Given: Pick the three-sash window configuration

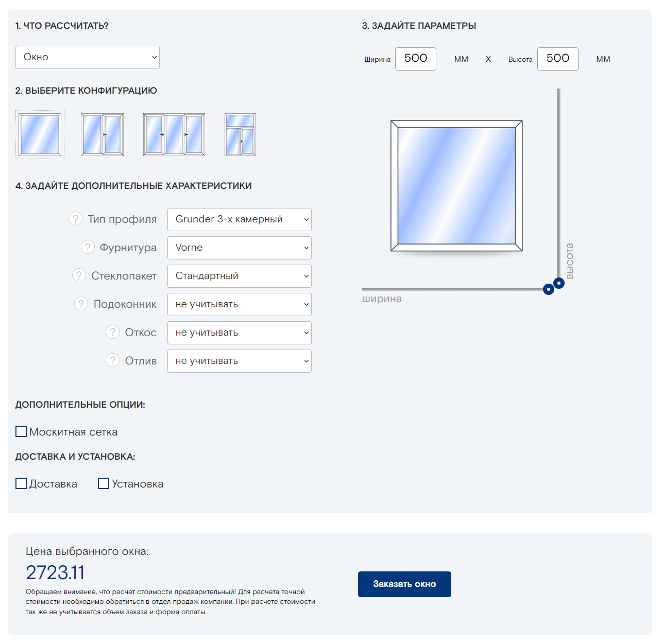Looking at the screenshot, I should click(174, 135).
